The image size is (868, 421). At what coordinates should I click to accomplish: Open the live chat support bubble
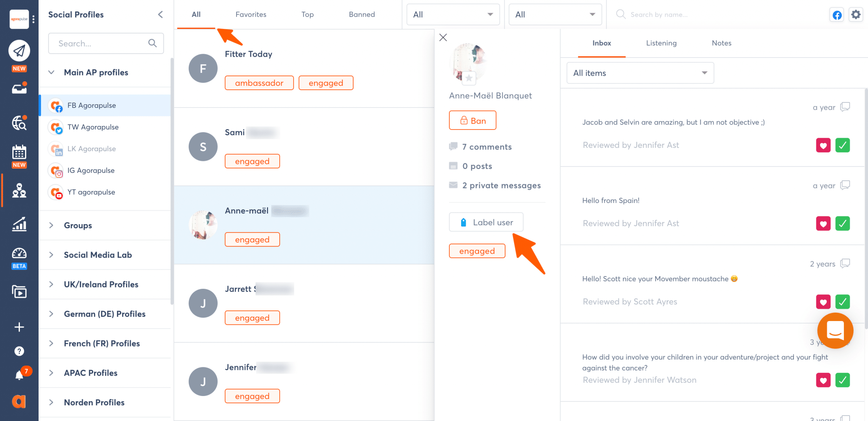point(835,331)
